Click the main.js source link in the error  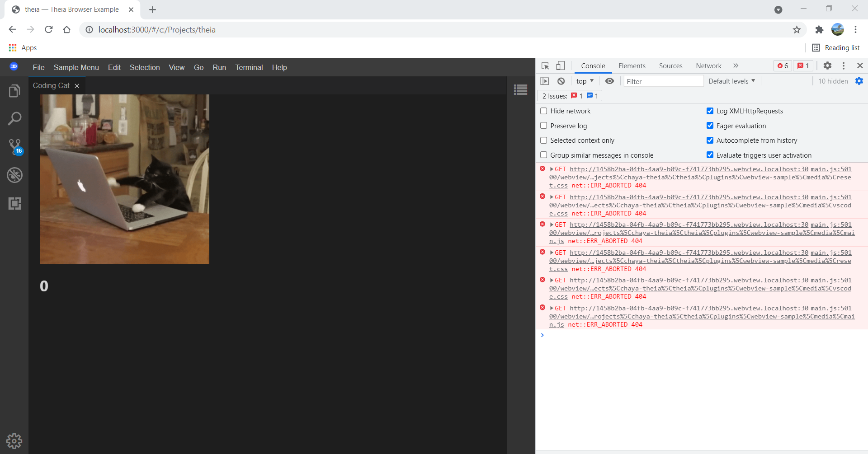(x=830, y=169)
